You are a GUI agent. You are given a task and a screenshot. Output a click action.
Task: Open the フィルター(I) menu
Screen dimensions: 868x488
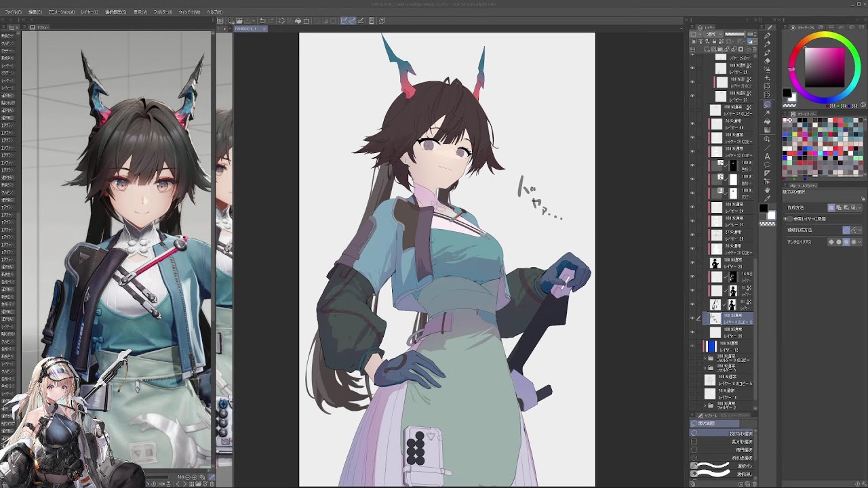point(163,12)
